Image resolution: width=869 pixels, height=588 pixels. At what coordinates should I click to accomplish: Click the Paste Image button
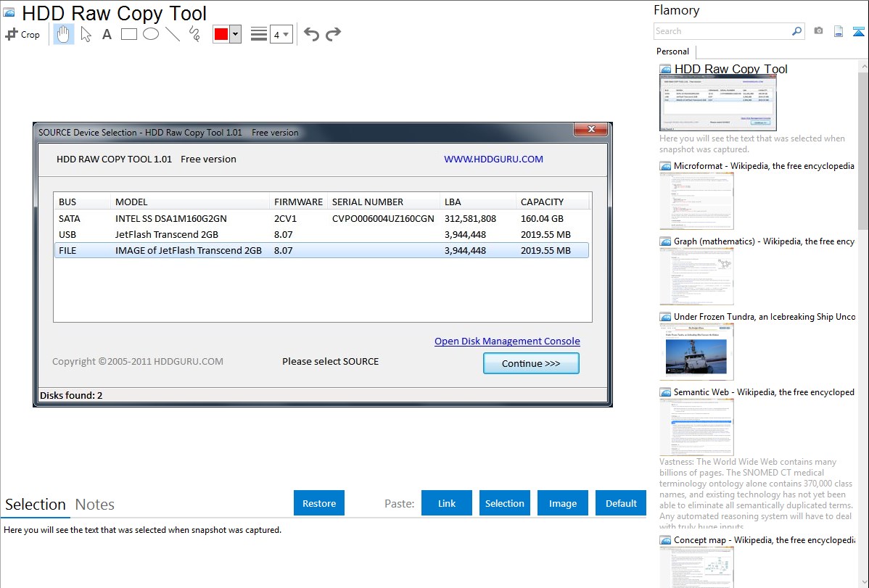point(562,503)
